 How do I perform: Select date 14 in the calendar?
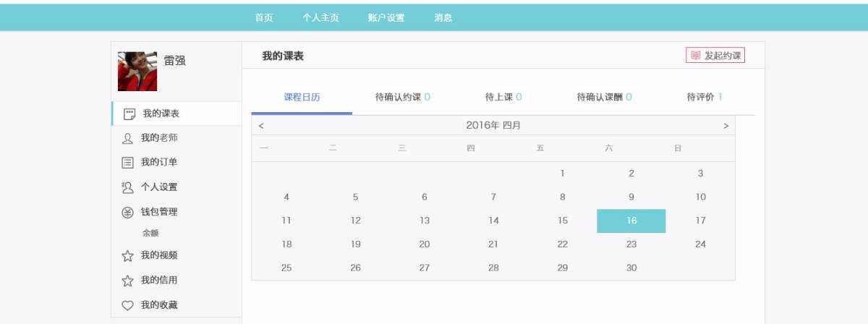493,221
